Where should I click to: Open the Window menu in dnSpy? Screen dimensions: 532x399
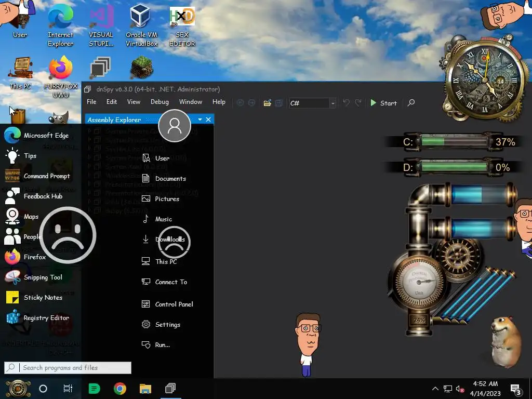pos(191,102)
